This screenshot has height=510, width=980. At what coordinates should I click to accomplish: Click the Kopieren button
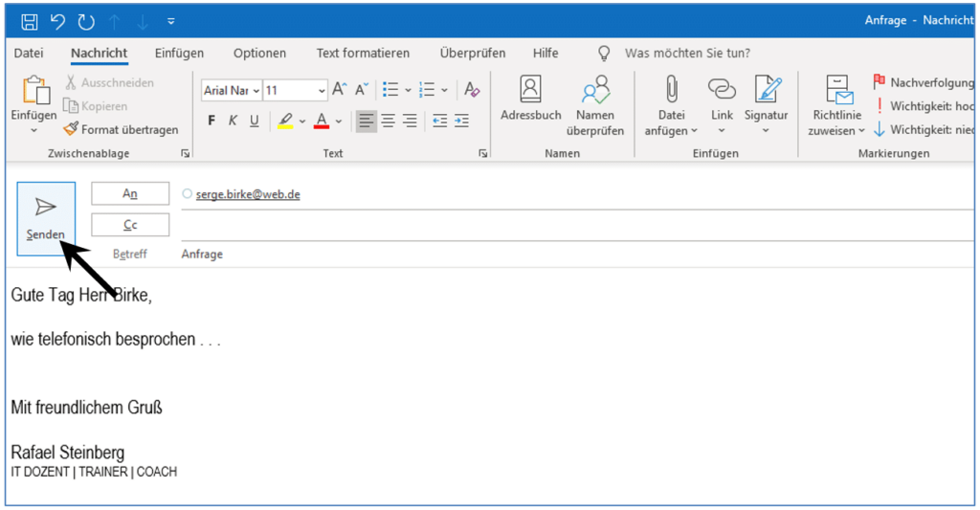(x=96, y=106)
